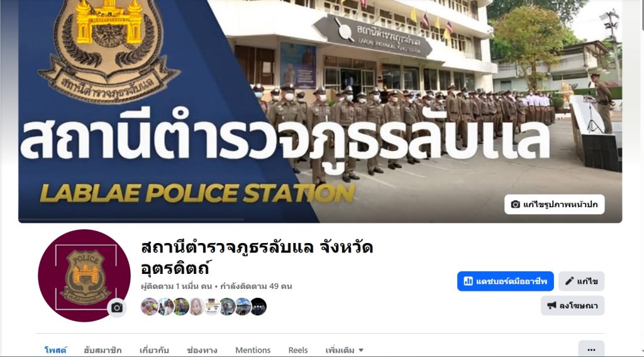This screenshot has height=357, width=644.
Task: Expand the เพิ่มเติม dropdown tab
Action: [x=344, y=350]
